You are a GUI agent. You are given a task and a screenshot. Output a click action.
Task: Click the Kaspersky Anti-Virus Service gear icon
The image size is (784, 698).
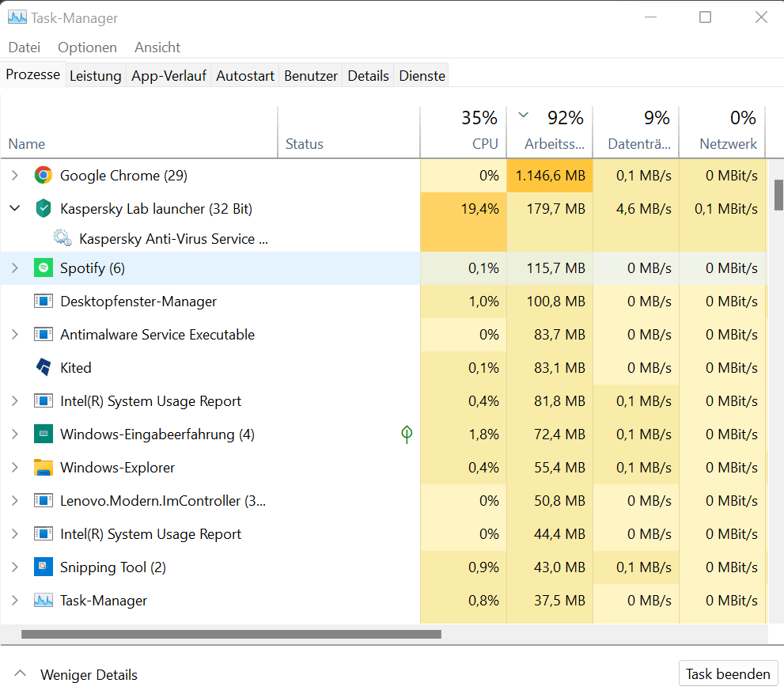[62, 238]
